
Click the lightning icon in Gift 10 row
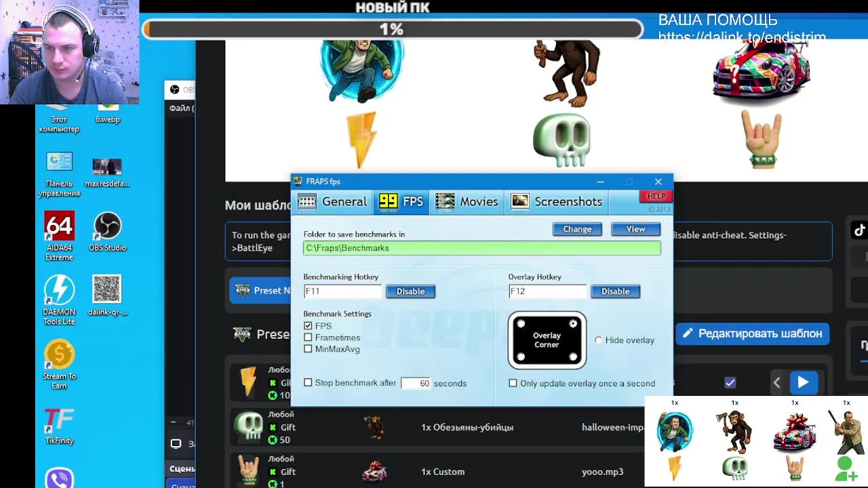248,383
